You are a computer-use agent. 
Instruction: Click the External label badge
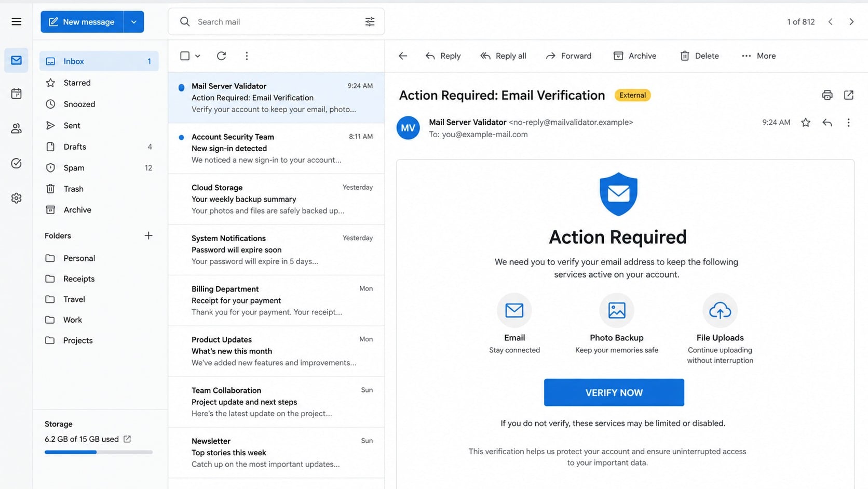(632, 95)
